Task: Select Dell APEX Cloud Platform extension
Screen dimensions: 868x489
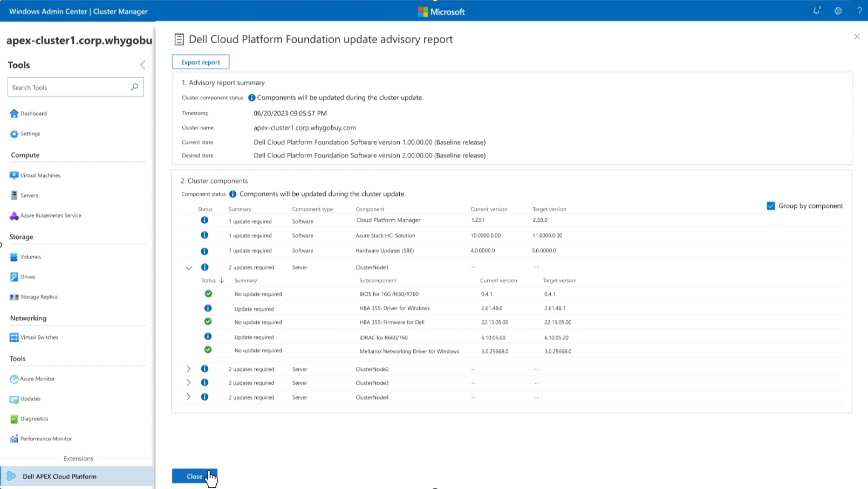Action: [x=59, y=477]
